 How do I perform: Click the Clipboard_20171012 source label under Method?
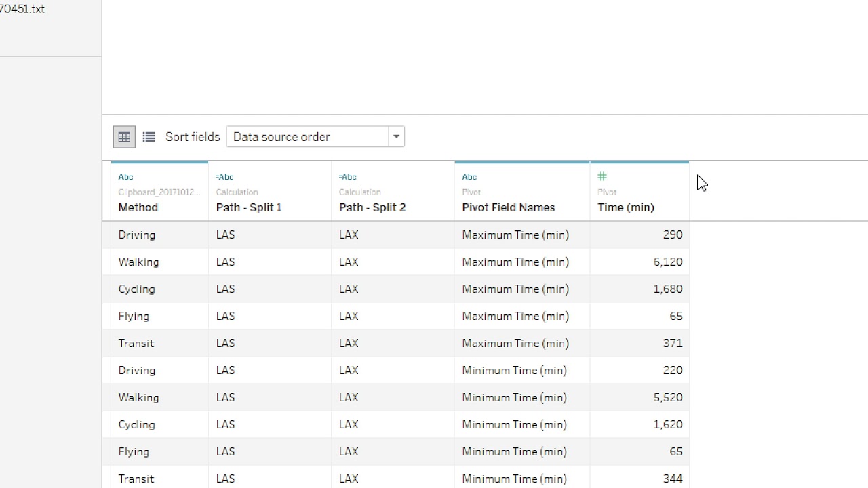159,192
